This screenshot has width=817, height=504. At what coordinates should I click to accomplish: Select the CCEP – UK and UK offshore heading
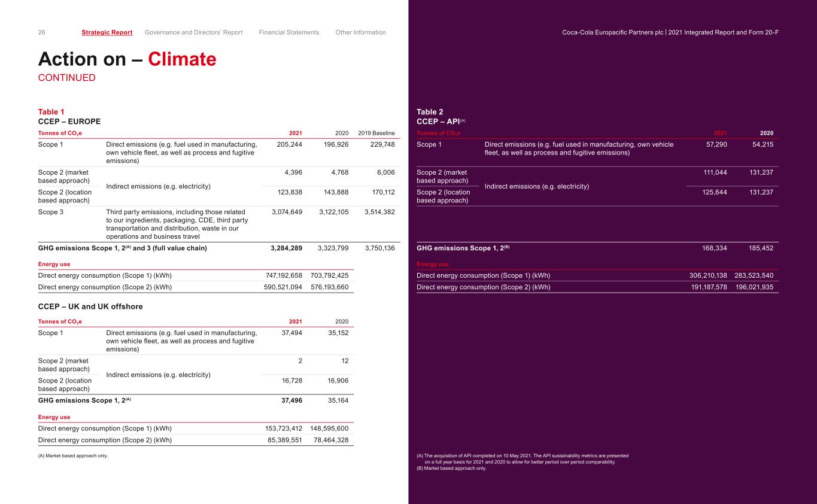pyautogui.click(x=90, y=306)
